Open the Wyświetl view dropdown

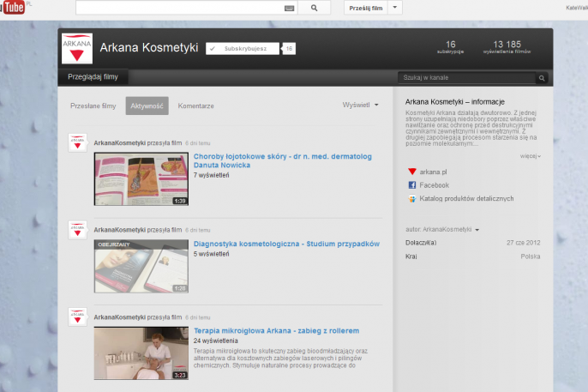click(361, 105)
